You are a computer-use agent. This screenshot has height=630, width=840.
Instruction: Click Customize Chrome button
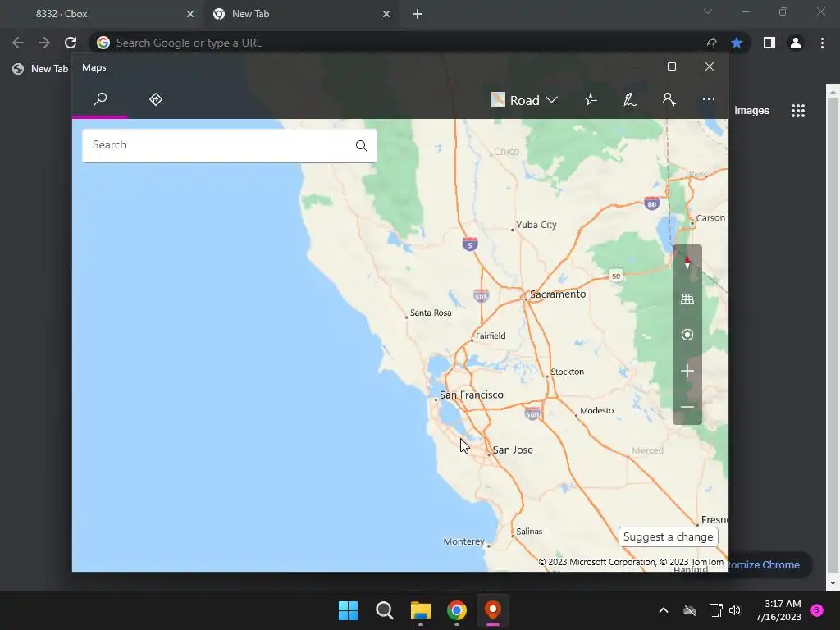coord(769,564)
